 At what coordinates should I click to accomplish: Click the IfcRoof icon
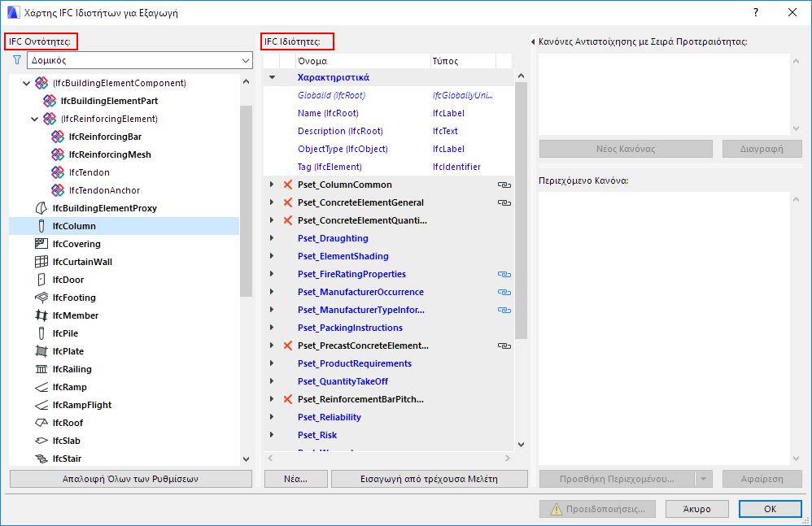41,423
